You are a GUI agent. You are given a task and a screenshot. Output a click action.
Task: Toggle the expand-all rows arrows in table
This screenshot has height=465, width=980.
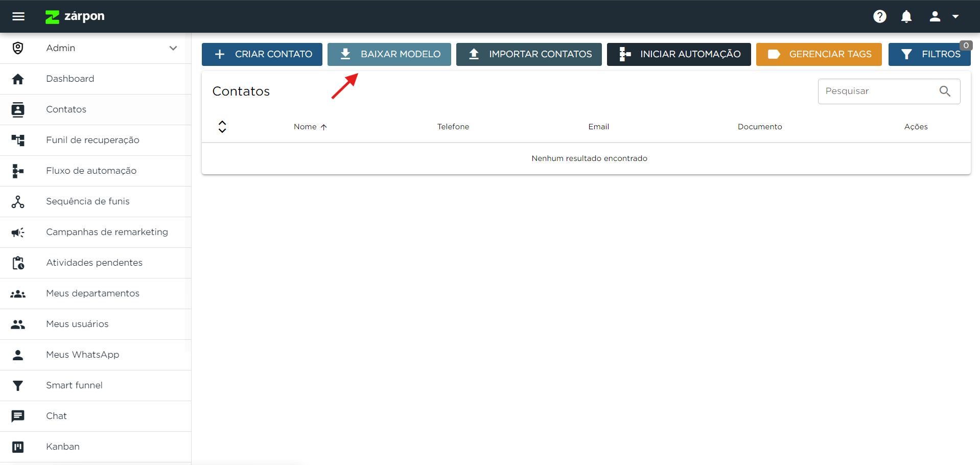(x=222, y=127)
